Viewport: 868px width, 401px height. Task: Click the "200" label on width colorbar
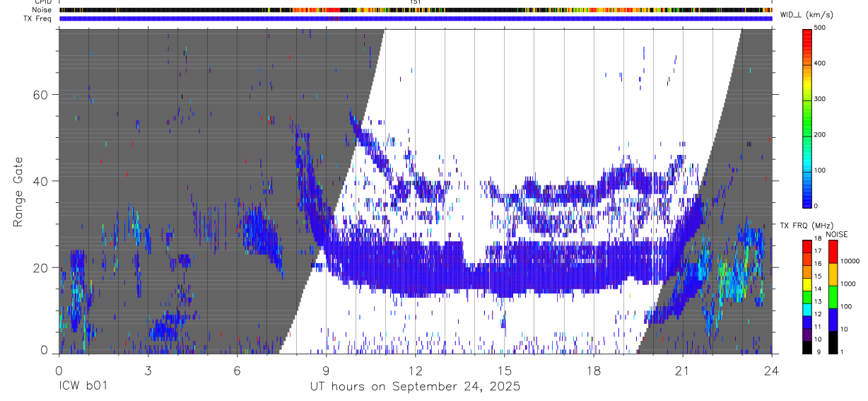tap(821, 135)
